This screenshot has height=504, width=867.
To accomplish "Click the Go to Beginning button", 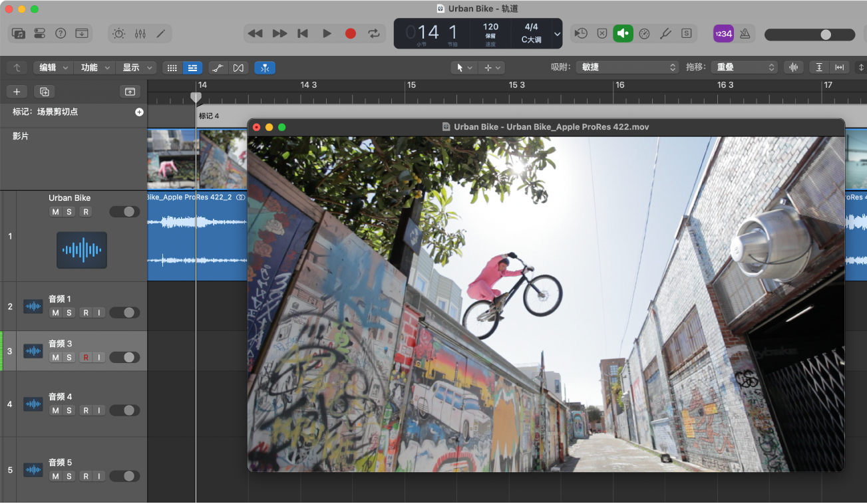I will click(303, 33).
